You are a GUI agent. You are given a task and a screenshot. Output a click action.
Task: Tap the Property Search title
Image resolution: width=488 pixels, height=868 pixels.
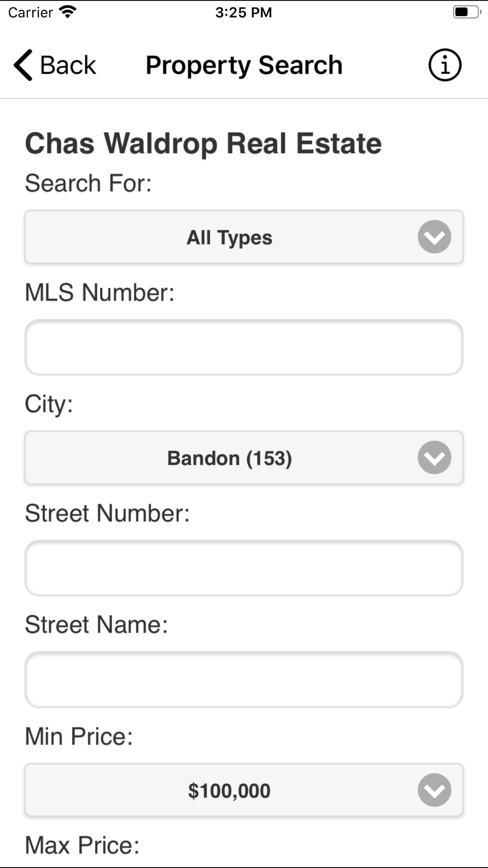coord(244,65)
